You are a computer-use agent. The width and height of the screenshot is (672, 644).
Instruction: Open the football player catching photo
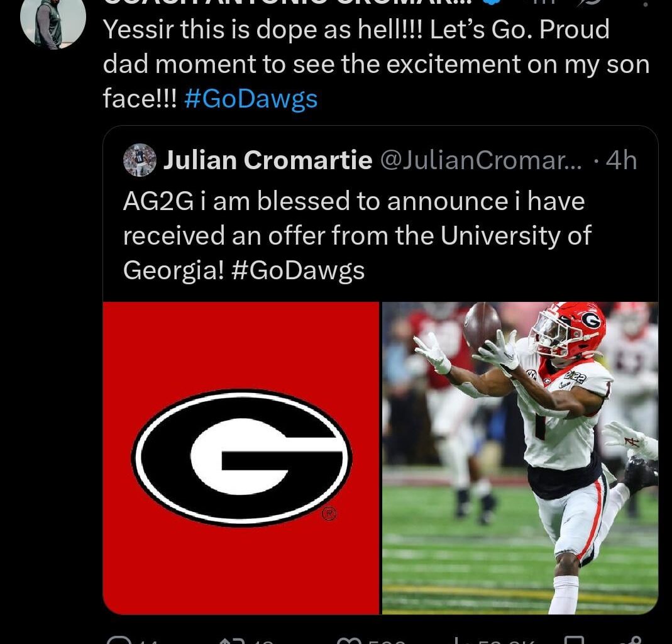click(520, 457)
